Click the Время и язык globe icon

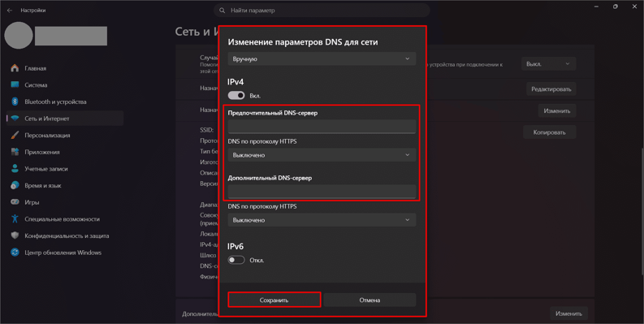point(15,186)
